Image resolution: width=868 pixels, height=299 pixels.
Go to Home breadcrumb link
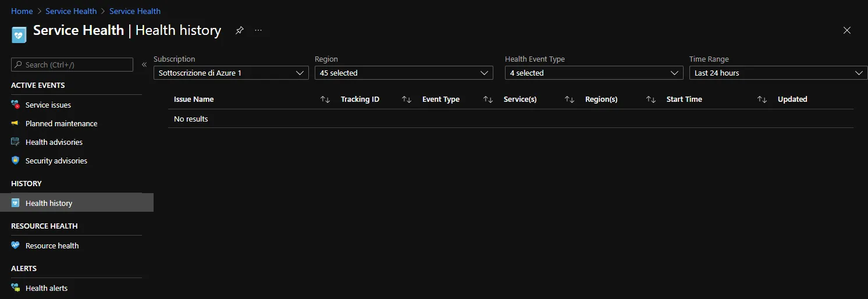22,11
